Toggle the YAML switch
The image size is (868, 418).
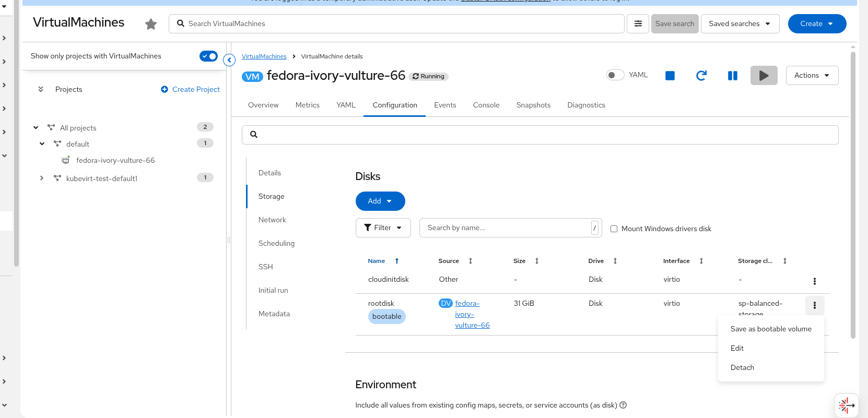click(x=615, y=75)
